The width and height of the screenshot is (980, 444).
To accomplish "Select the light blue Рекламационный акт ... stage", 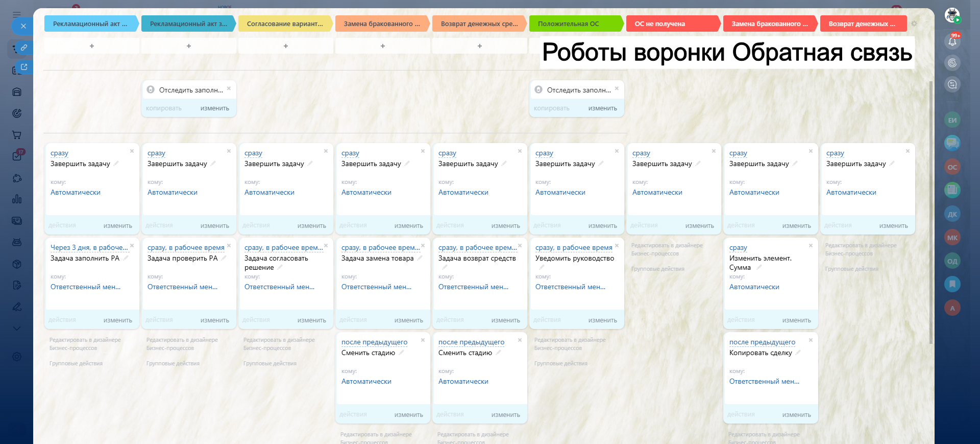I will pos(91,24).
